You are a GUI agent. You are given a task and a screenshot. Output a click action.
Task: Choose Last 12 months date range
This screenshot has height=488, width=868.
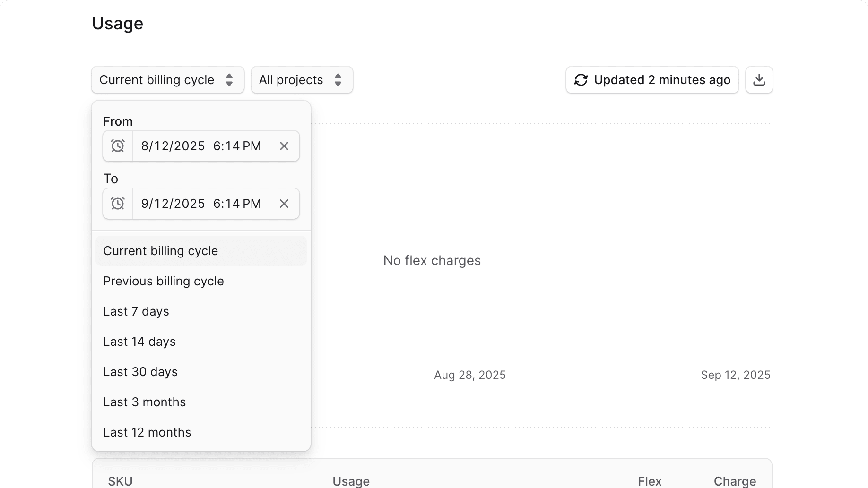[x=147, y=432]
